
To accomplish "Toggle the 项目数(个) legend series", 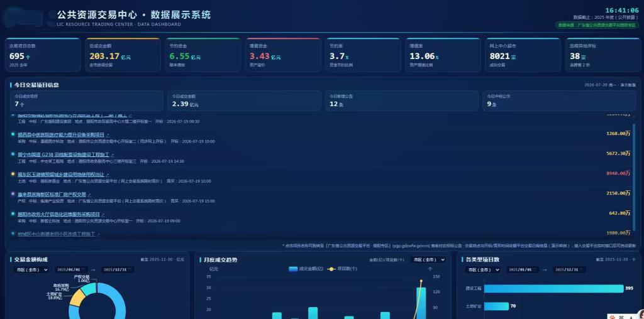I will pyautogui.click(x=341, y=269).
